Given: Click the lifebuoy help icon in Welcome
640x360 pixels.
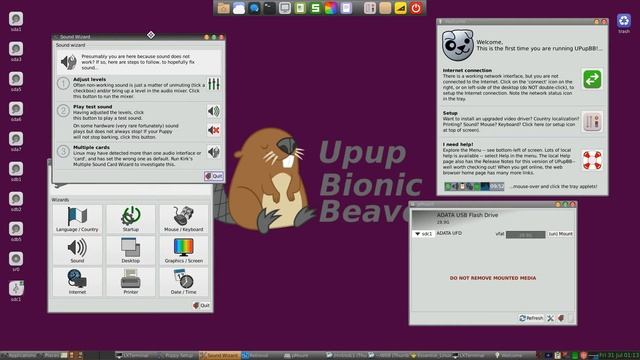Looking at the screenshot, I should (592, 160).
